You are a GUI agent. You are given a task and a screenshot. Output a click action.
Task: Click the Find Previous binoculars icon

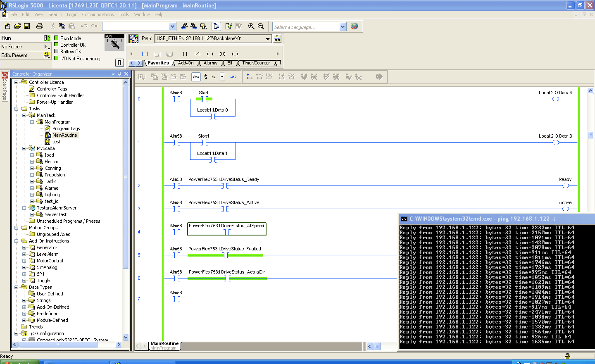[184, 26]
